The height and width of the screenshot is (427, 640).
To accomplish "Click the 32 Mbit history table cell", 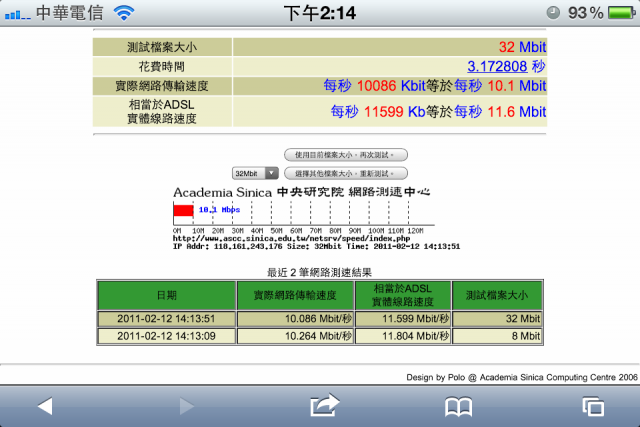I will (x=497, y=319).
